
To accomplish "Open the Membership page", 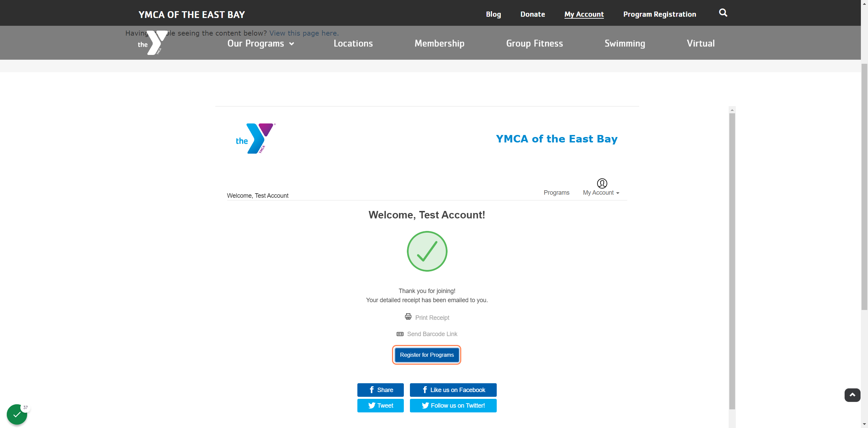I will tap(439, 43).
